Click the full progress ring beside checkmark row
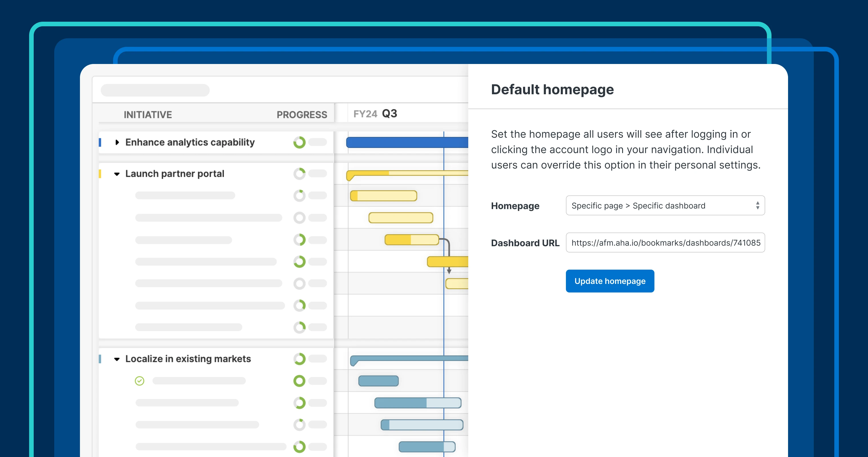 click(299, 381)
